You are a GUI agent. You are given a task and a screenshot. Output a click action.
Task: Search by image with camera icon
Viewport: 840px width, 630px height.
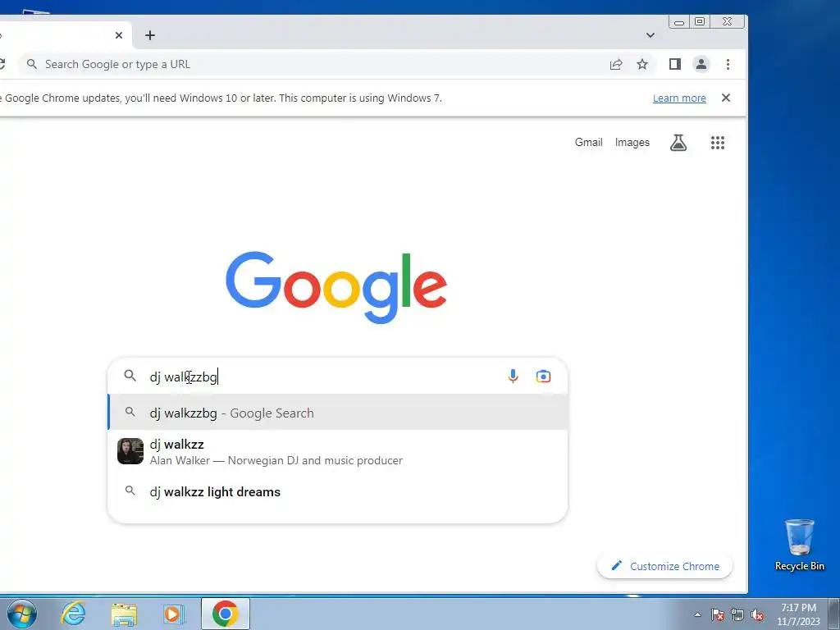pyautogui.click(x=543, y=376)
